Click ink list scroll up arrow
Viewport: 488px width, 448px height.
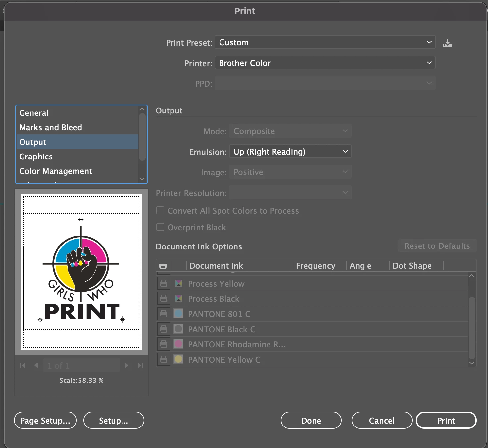coord(472,276)
